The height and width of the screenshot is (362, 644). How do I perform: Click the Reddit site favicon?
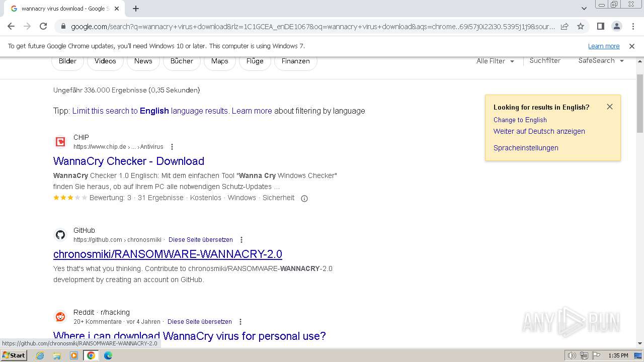click(60, 317)
